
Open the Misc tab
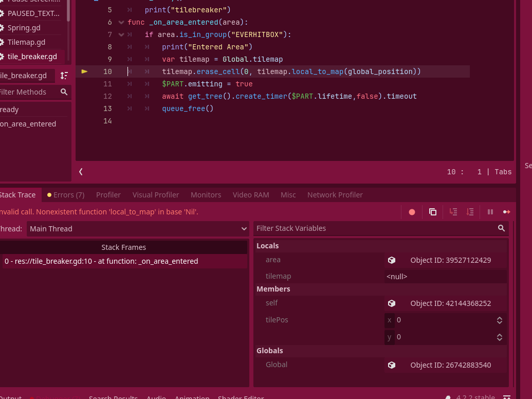point(288,195)
